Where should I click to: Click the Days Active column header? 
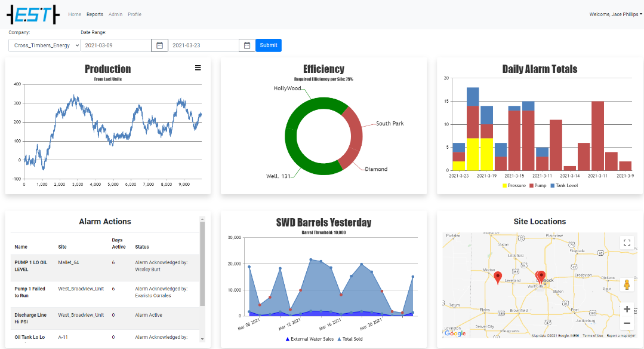[x=119, y=243]
